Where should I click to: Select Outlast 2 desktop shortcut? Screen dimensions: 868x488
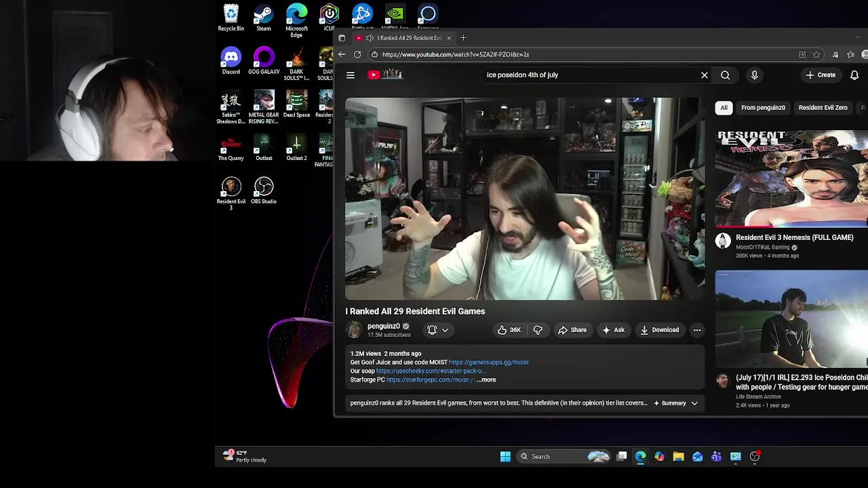pyautogui.click(x=296, y=148)
